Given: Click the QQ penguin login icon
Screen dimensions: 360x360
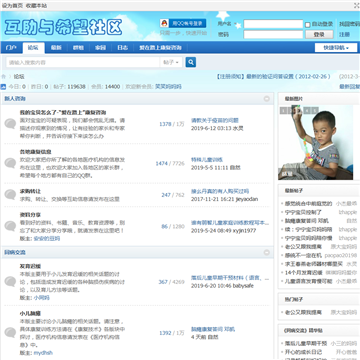Looking at the screenshot, I should 164,23.
